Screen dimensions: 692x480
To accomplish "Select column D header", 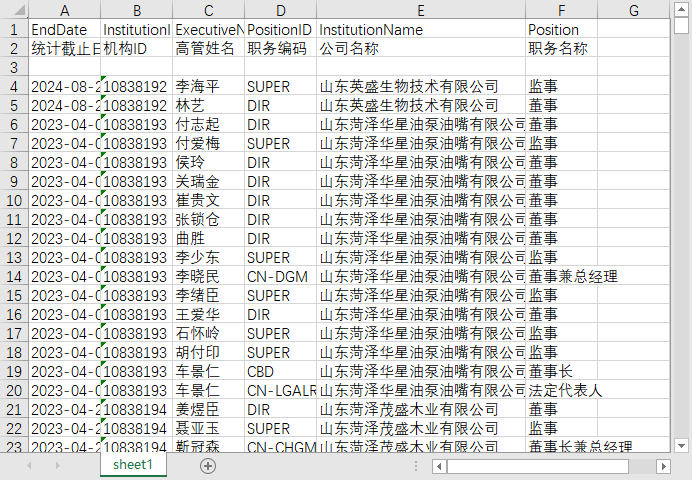I will [x=280, y=10].
